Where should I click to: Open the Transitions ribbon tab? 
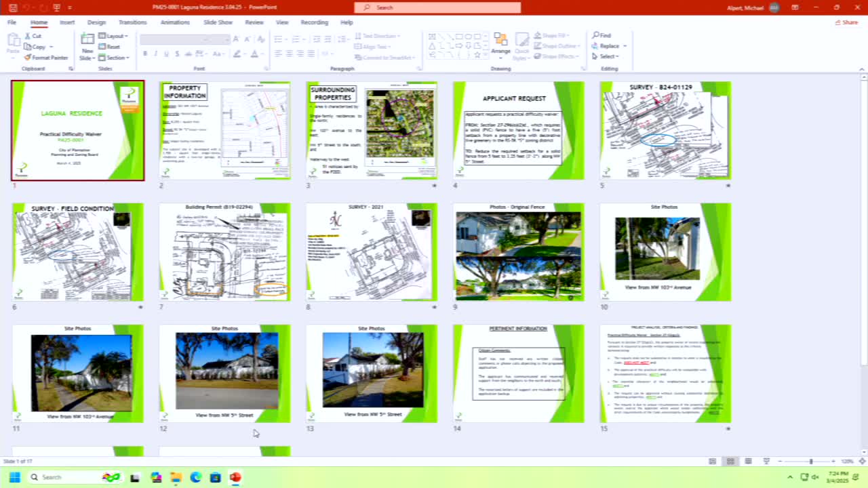click(133, 22)
